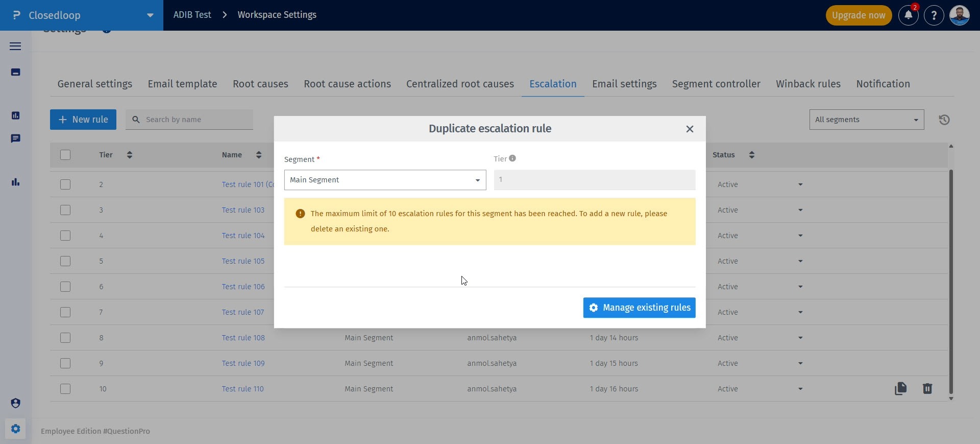Expand the Closedloop product switcher dropdown

[150, 15]
